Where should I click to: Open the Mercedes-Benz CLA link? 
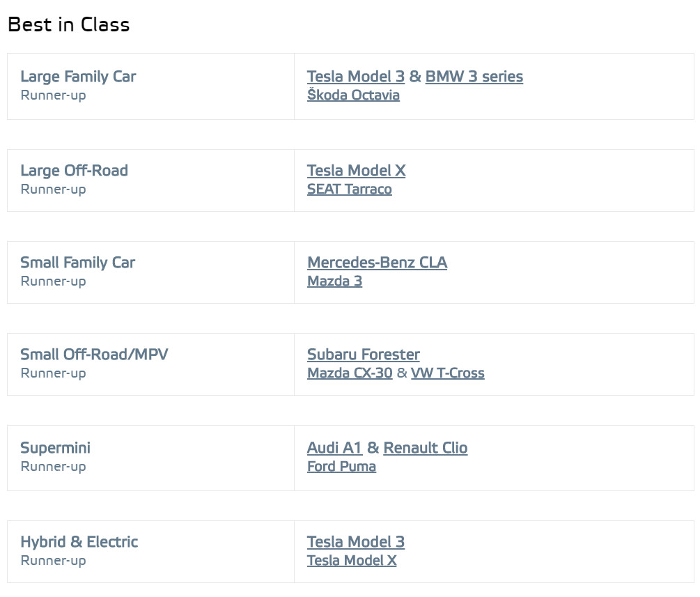pyautogui.click(x=378, y=263)
